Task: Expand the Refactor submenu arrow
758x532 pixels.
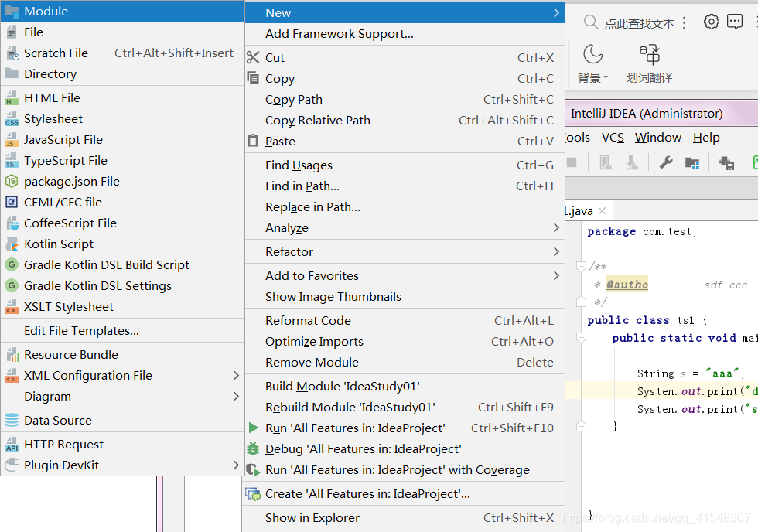Action: pos(556,252)
